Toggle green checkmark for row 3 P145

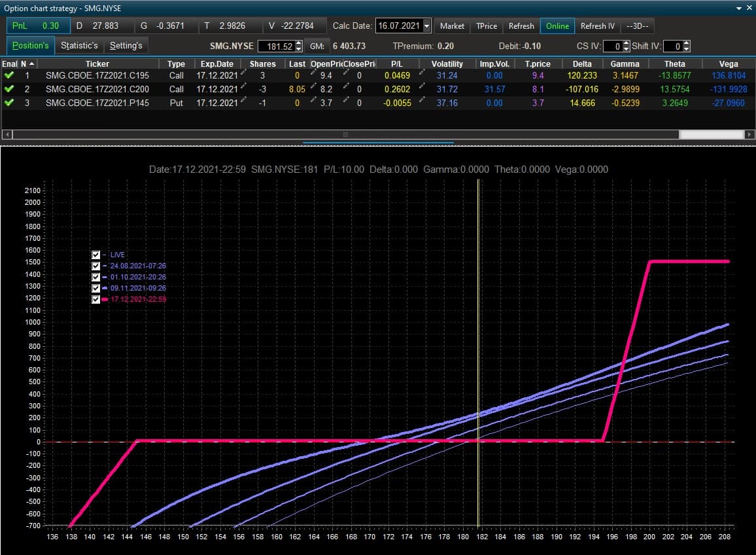click(x=9, y=102)
